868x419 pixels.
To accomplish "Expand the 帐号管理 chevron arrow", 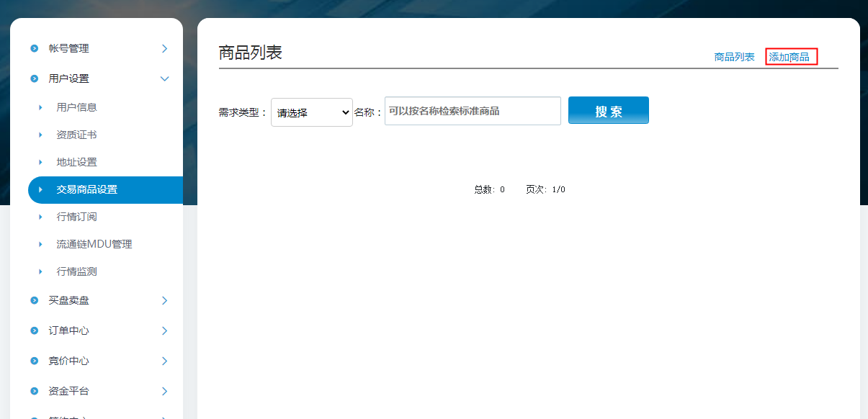I will coord(164,49).
